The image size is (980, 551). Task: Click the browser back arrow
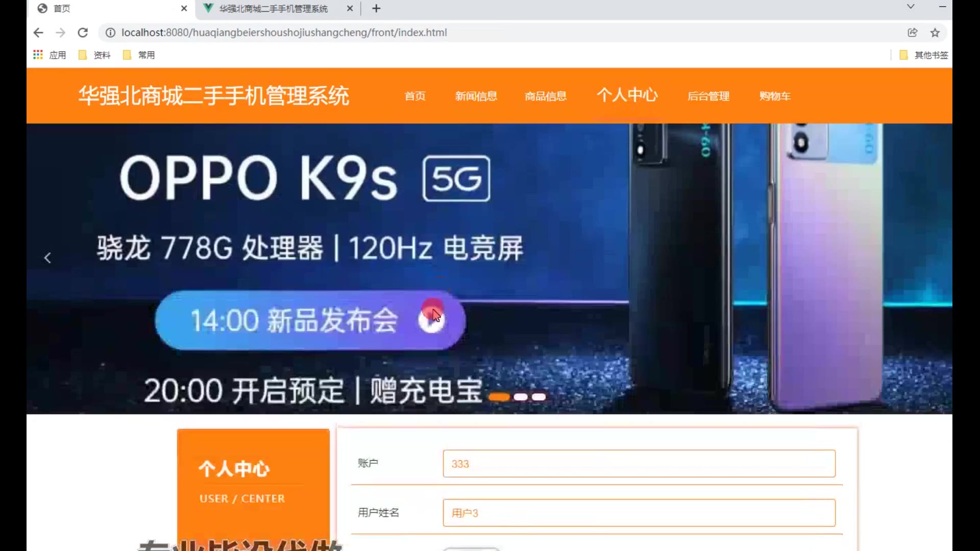(x=38, y=33)
